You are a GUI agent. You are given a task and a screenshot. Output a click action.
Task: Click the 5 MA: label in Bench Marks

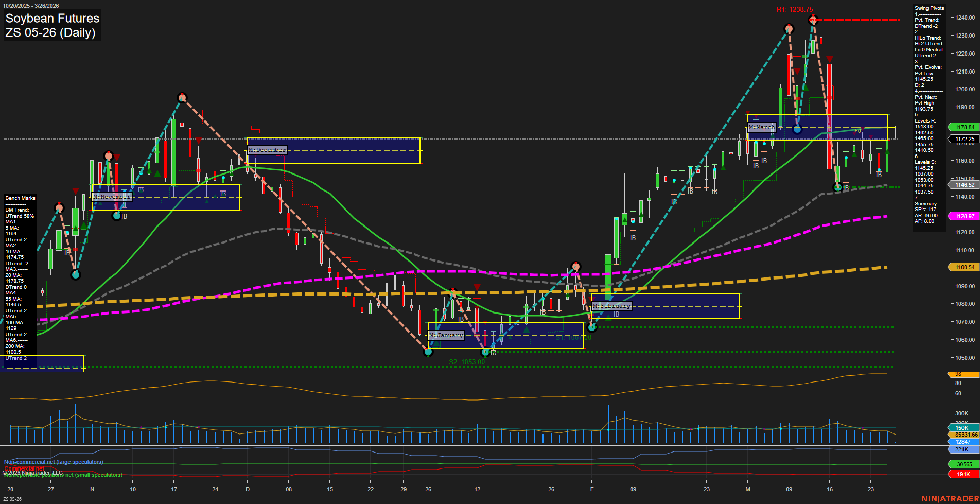(12, 228)
